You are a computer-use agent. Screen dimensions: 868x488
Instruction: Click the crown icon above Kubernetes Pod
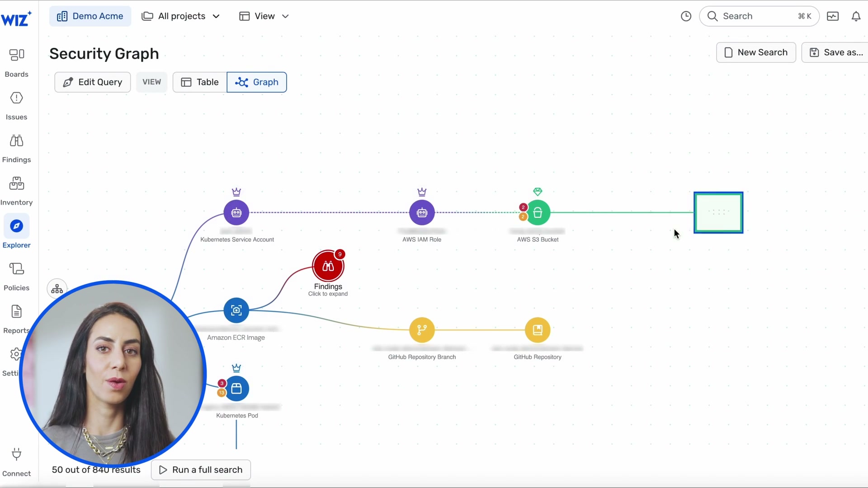(236, 368)
